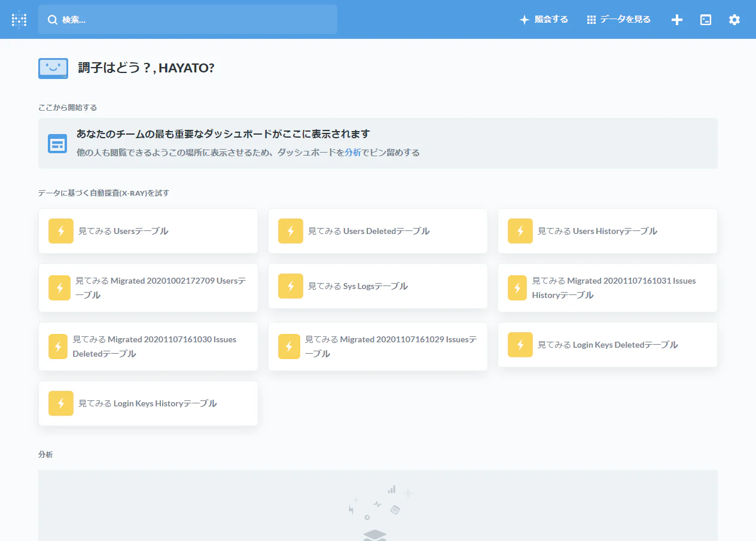756x541 pixels.
Task: Open データを見る to browse data
Action: 618,20
